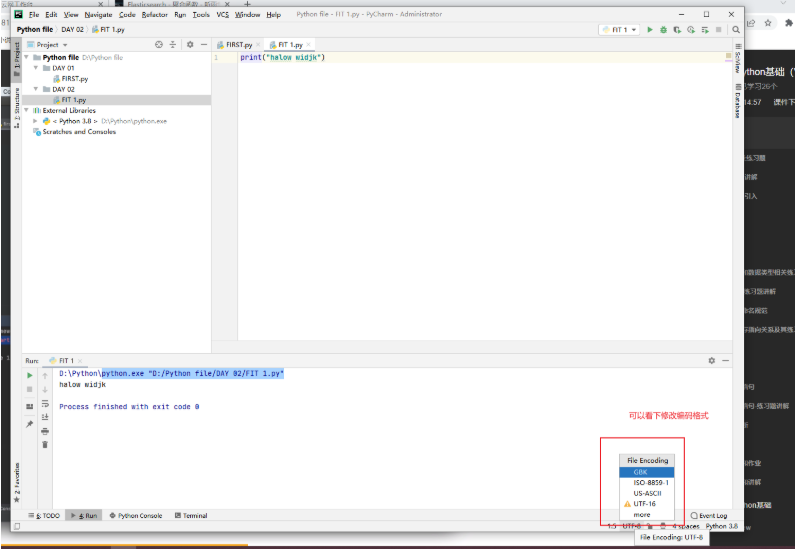Start debugging with the green bug icon
This screenshot has width=801, height=552.
663,30
